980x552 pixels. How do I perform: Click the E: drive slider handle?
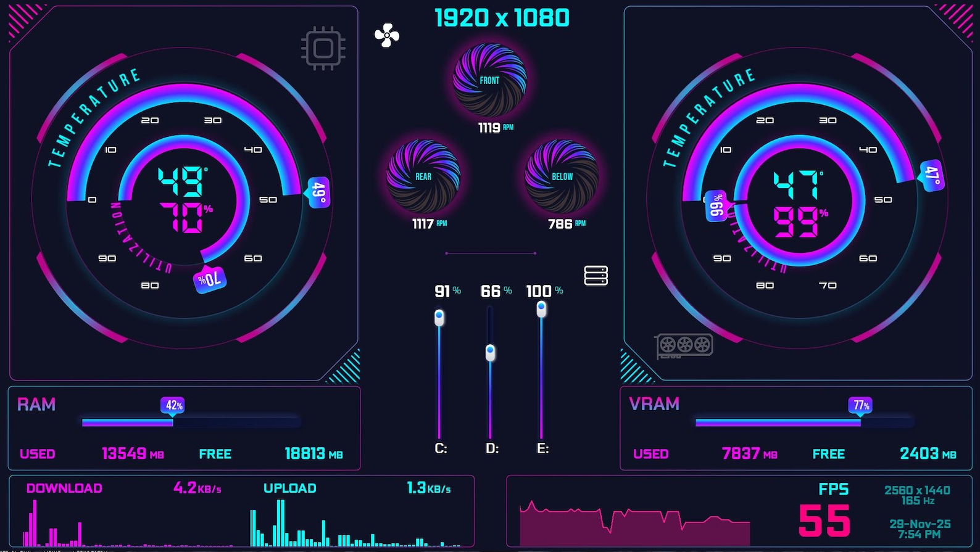tap(541, 309)
